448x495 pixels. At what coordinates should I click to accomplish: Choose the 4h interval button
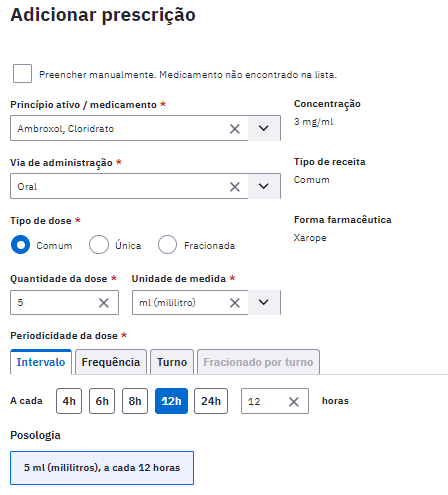click(x=69, y=401)
